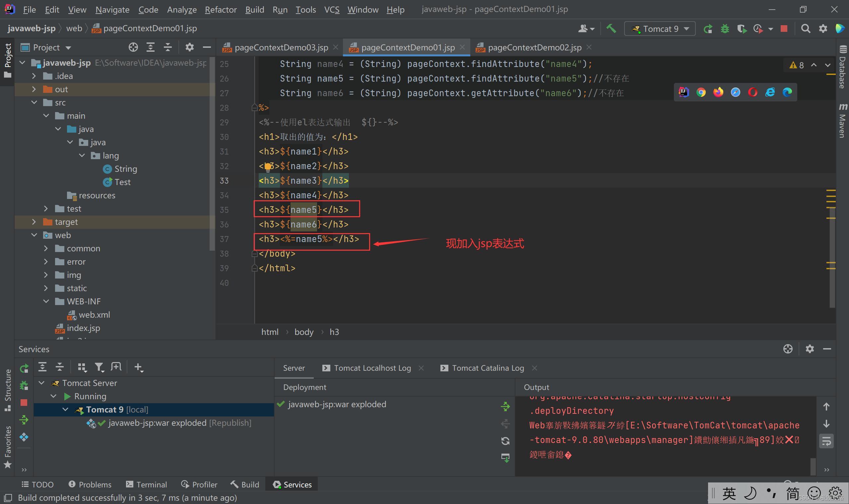Switch to pageContextDemo03.jsp tab

click(x=281, y=47)
